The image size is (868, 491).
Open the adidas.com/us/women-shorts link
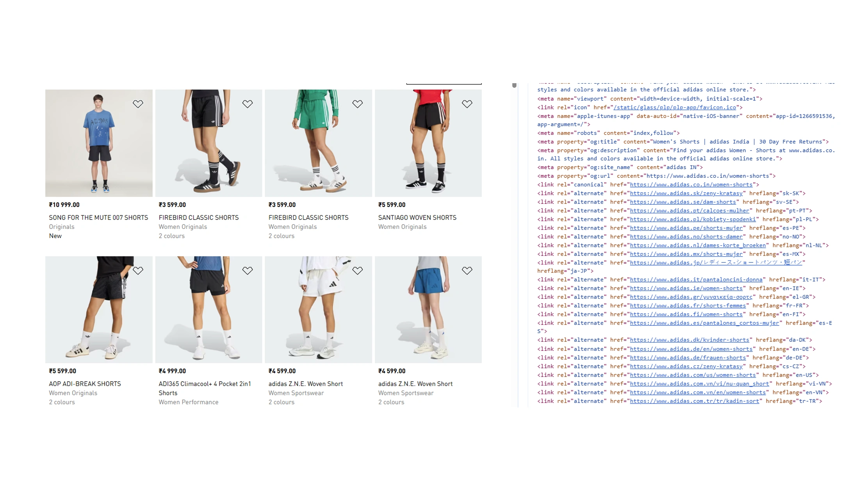tap(692, 375)
